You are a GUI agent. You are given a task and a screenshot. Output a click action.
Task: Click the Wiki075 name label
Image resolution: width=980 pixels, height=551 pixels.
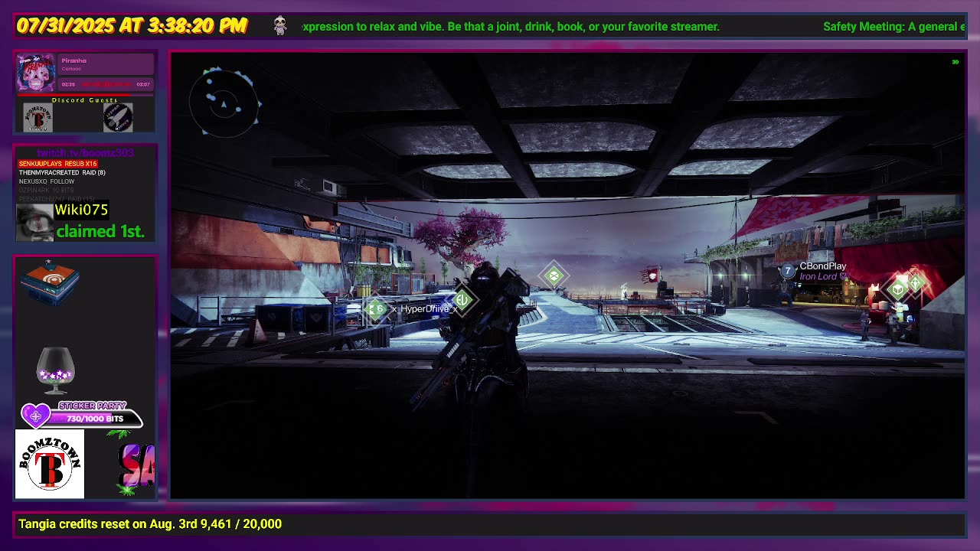[81, 210]
